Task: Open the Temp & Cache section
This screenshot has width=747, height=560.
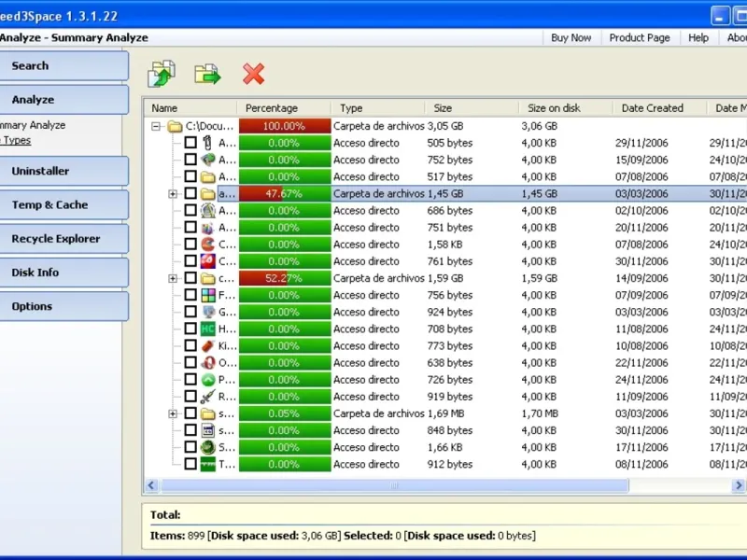Action: [x=63, y=204]
